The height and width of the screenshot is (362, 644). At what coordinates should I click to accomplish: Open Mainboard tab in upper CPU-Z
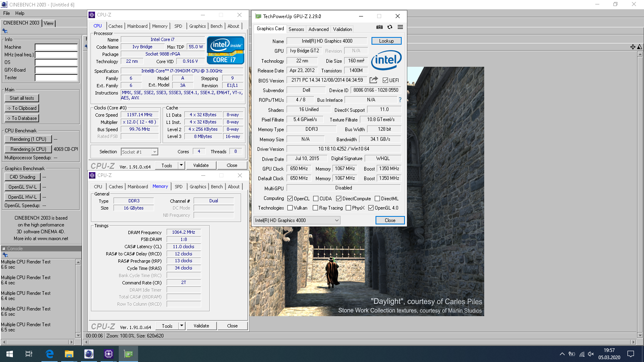(137, 26)
